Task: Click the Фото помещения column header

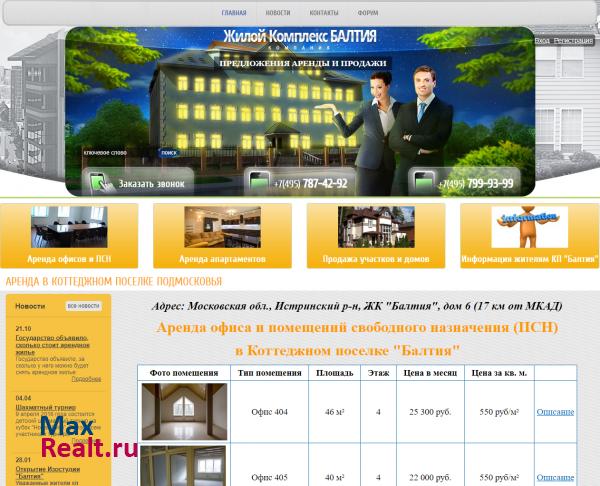Action: [184, 373]
